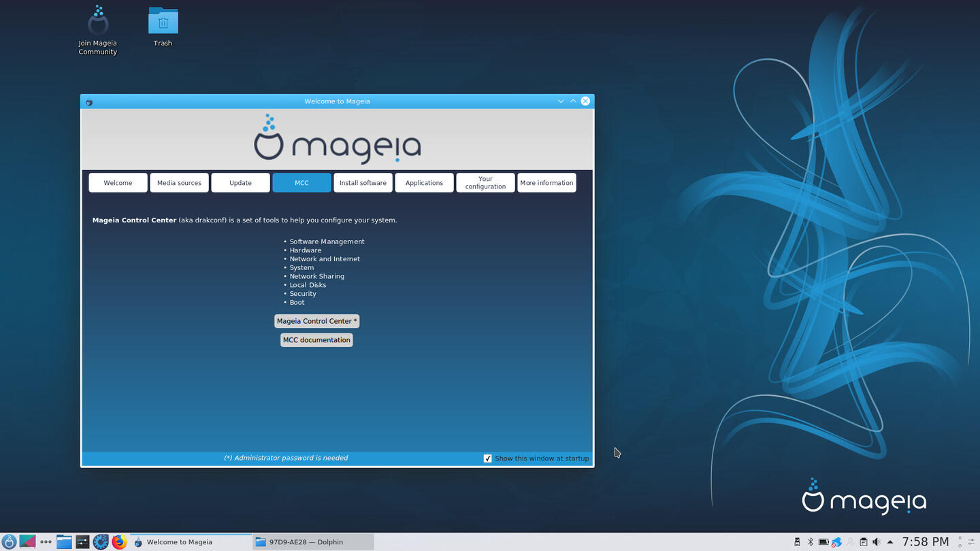Switch to the Update tab
The image size is (980, 551).
pos(240,182)
